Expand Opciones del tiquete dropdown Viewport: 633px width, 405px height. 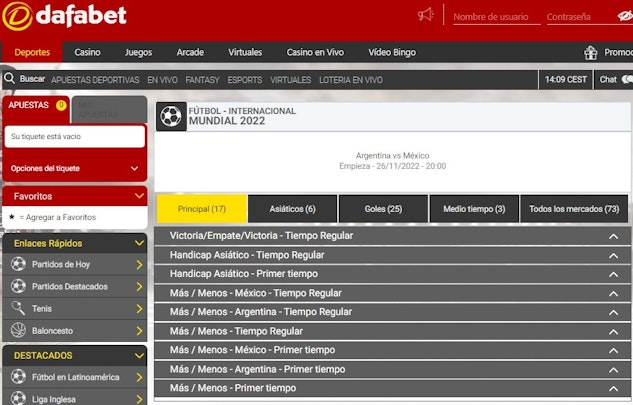coord(134,168)
